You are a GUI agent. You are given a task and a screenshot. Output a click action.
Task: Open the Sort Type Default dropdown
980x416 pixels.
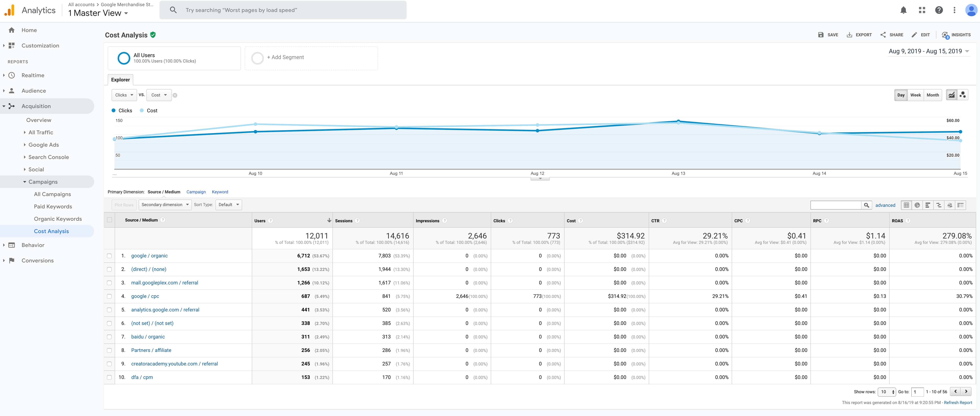click(x=229, y=205)
